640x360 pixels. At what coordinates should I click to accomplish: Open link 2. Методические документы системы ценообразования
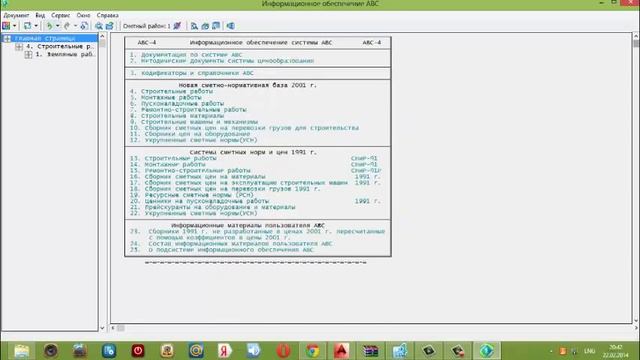(x=222, y=61)
